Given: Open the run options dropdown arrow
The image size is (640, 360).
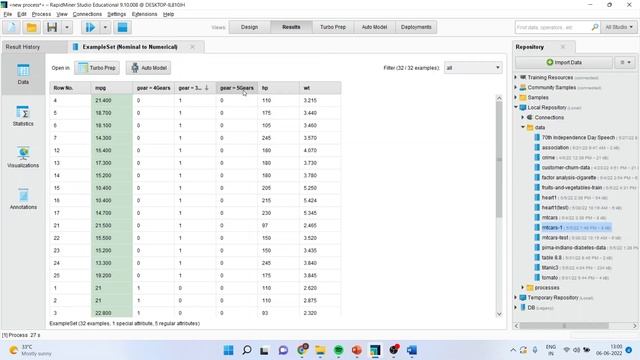Looking at the screenshot, I should (105, 27).
